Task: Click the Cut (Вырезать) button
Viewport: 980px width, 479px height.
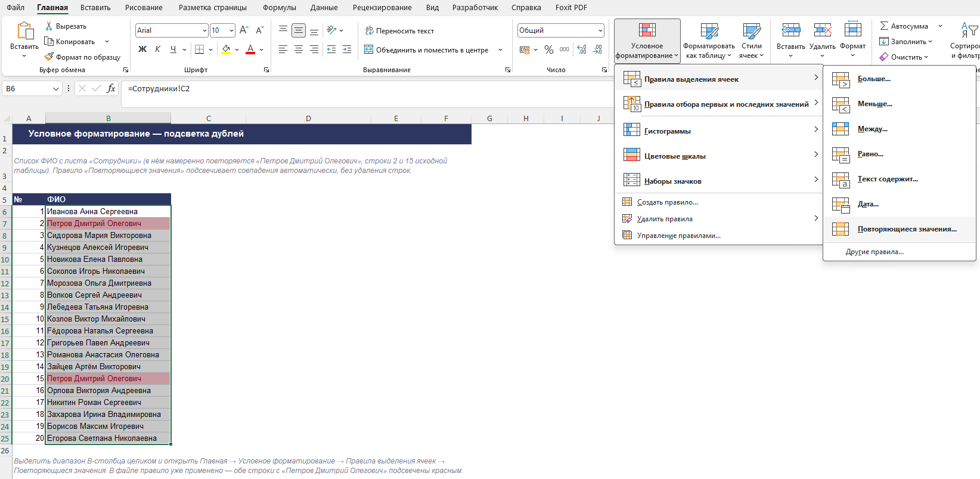Action: [x=66, y=26]
